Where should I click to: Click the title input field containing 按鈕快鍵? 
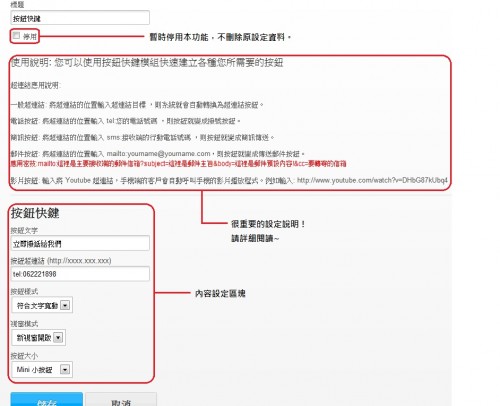(x=80, y=18)
